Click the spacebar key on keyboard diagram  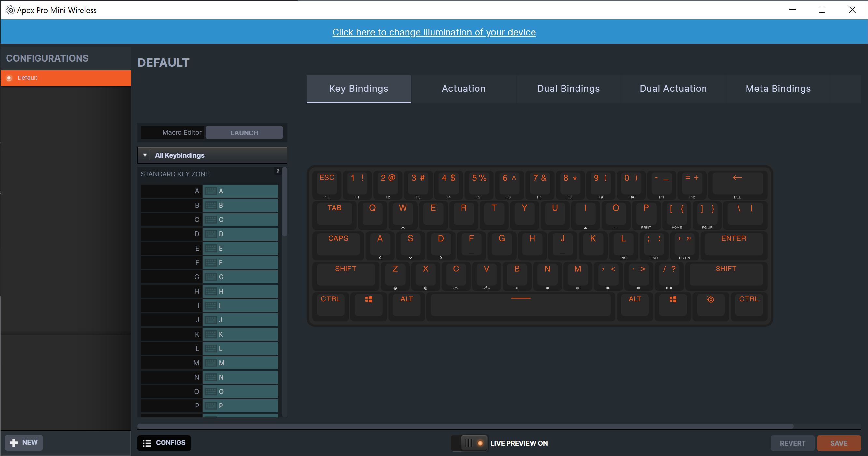(x=520, y=306)
